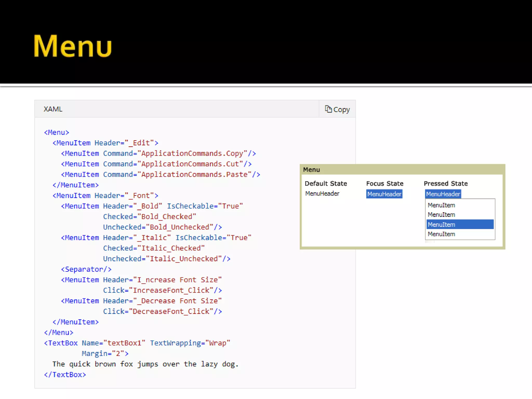The width and height of the screenshot is (532, 399).
Task: Click the "_Decrease Font Size" header line
Action: (141, 301)
